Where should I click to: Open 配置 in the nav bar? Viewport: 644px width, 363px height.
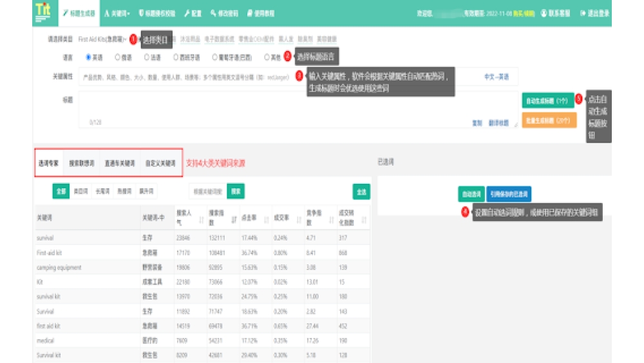point(193,13)
